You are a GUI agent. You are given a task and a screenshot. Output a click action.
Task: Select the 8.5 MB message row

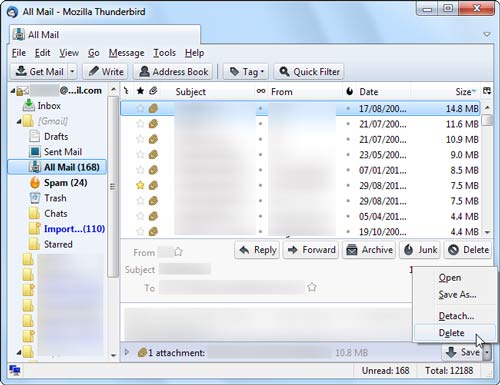click(300, 170)
